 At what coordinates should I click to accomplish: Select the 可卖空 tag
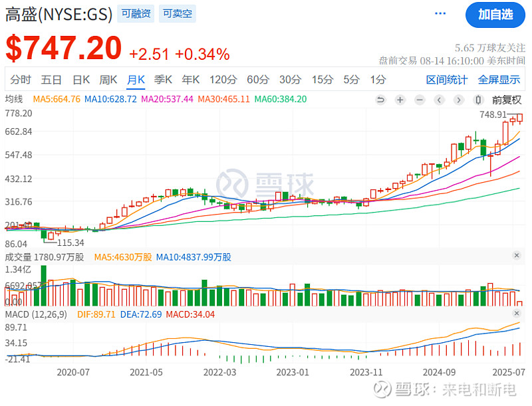click(x=178, y=13)
